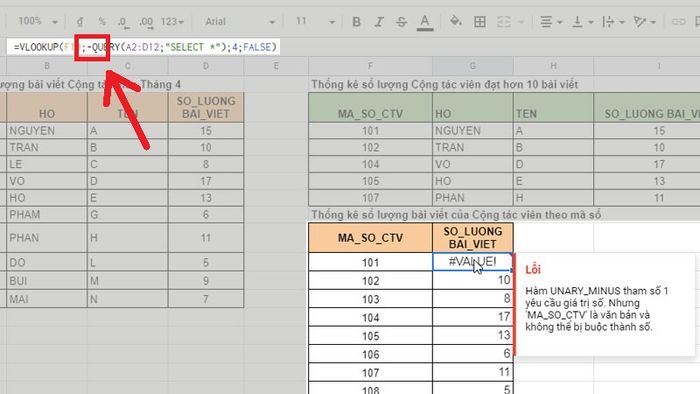The image size is (700, 394).
Task: Click cell with MA_SO_CTV value 102
Action: [370, 281]
